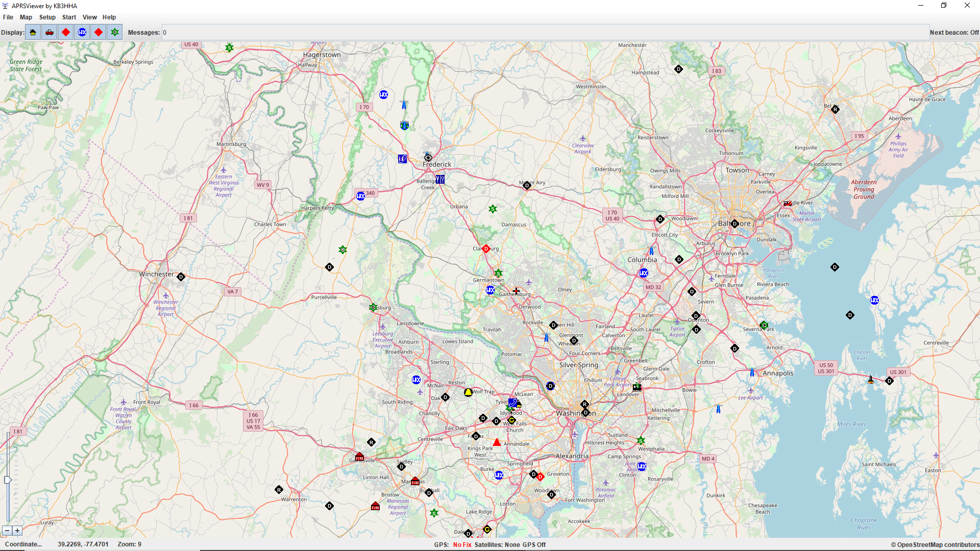Toggle the green star display button
The height and width of the screenshot is (551, 980).
115,32
